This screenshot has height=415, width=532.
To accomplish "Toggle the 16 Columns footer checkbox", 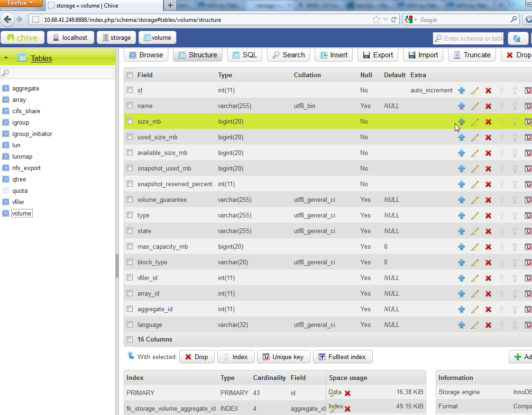I will (129, 339).
